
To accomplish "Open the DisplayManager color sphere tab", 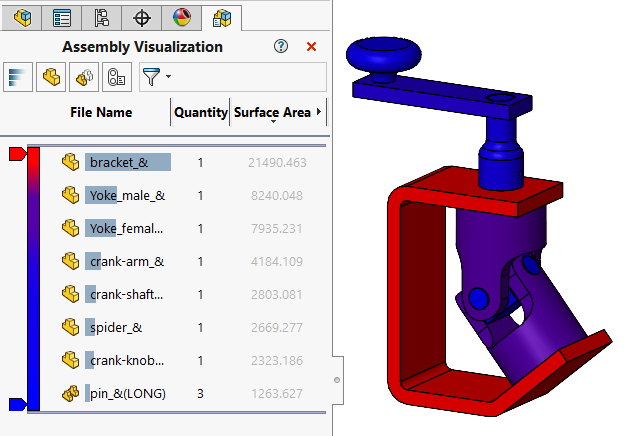I will [x=182, y=18].
